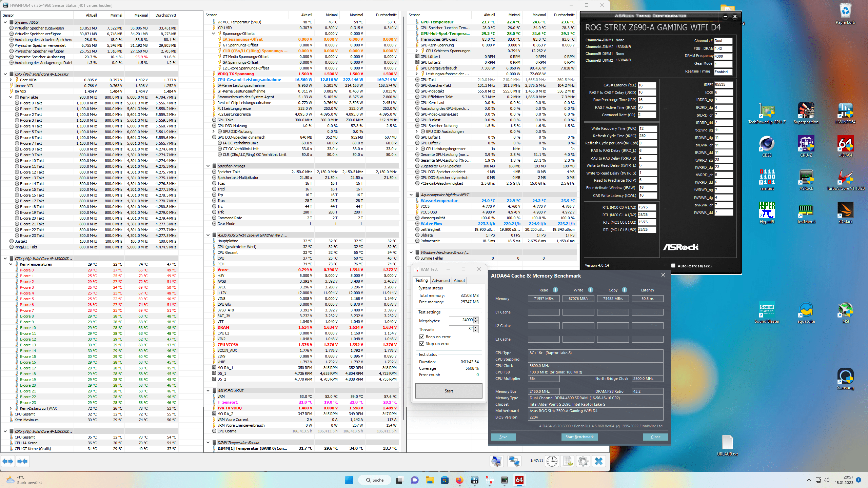Image resolution: width=868 pixels, height=488 pixels.
Task: Open ASRock desktop shortcut icon
Action: tap(806, 180)
